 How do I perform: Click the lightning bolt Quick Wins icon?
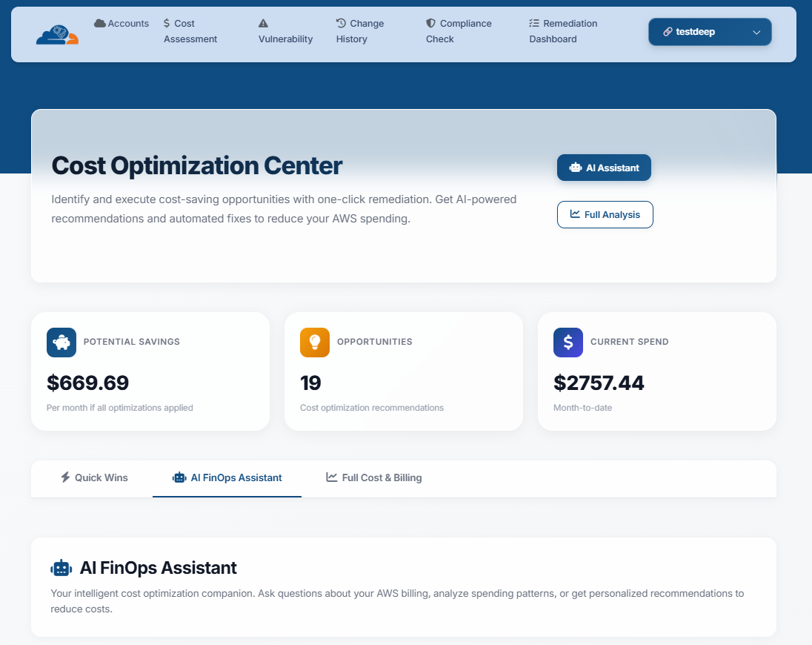pos(65,477)
